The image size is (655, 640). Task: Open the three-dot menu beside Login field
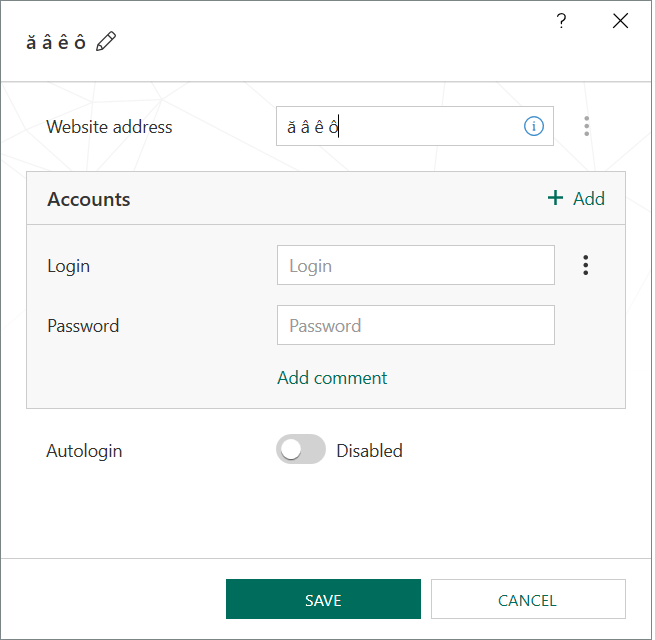click(586, 265)
